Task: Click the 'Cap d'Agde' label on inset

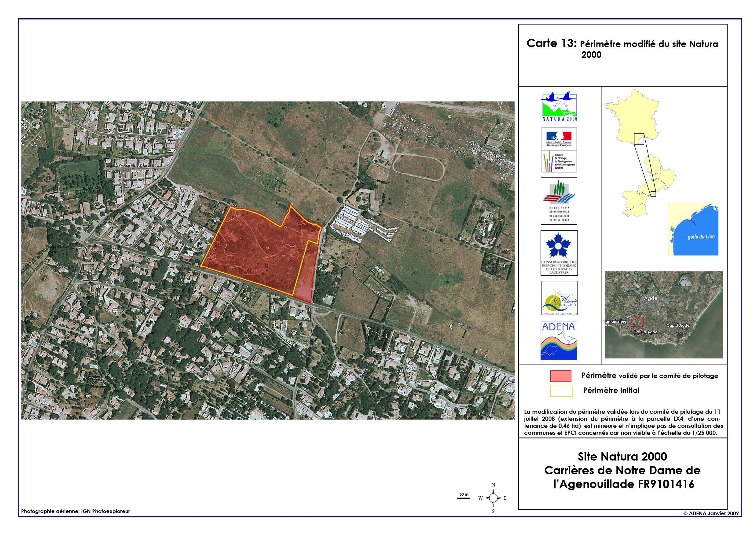Action: coord(678,325)
